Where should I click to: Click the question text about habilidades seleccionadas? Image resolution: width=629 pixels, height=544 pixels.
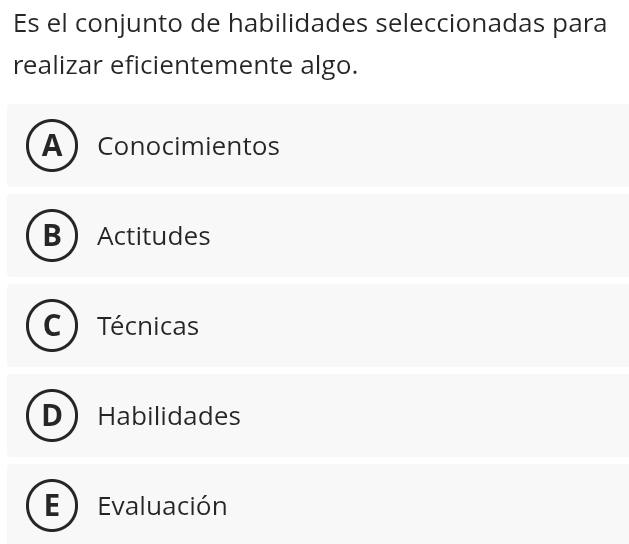pyautogui.click(x=310, y=44)
